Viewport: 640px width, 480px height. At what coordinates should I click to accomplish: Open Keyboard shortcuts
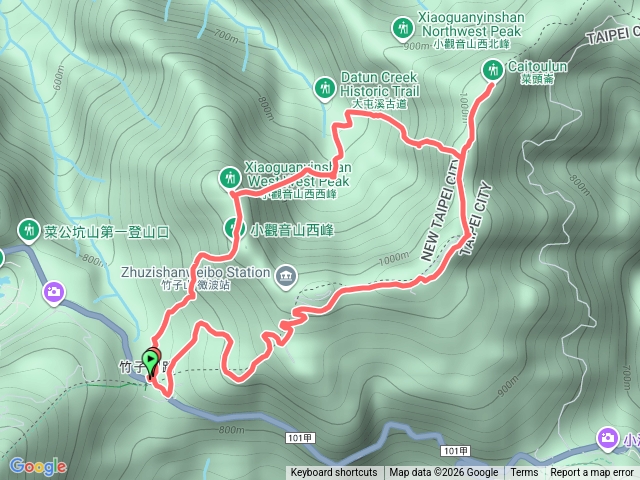pyautogui.click(x=334, y=473)
